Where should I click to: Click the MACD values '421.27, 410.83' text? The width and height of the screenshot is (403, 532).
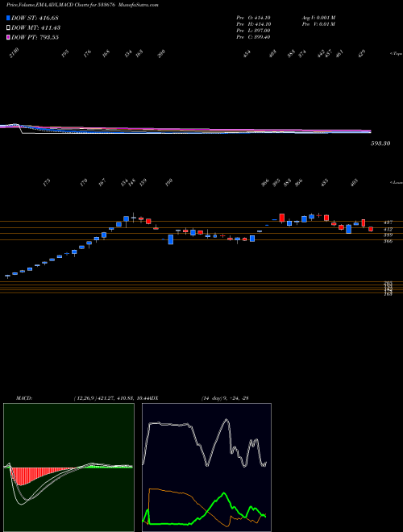(x=115, y=398)
